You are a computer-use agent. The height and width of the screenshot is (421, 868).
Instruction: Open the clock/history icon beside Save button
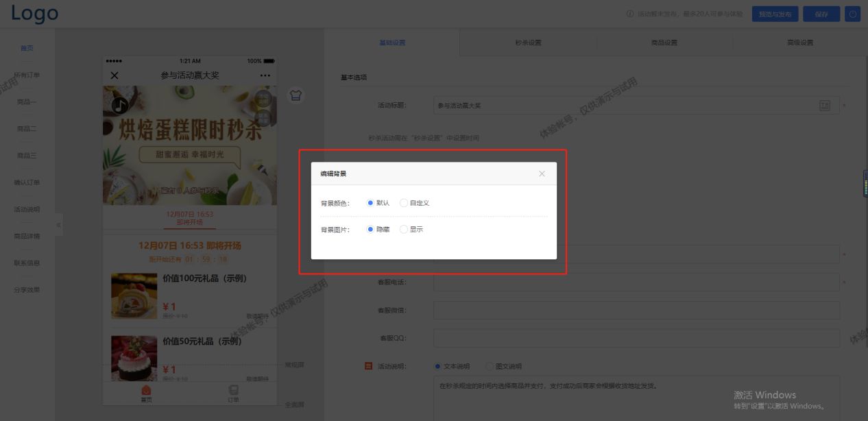coord(852,13)
